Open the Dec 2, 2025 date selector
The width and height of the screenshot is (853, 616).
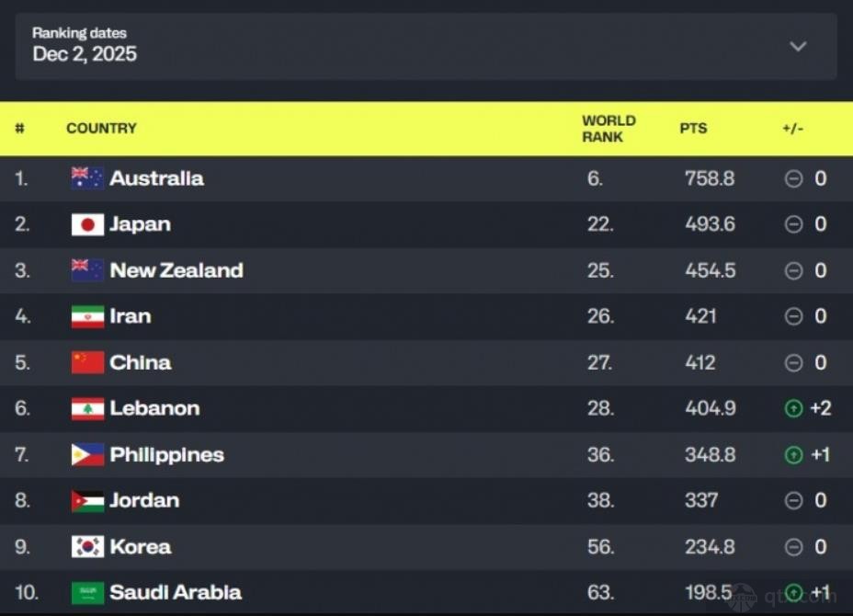(x=85, y=54)
